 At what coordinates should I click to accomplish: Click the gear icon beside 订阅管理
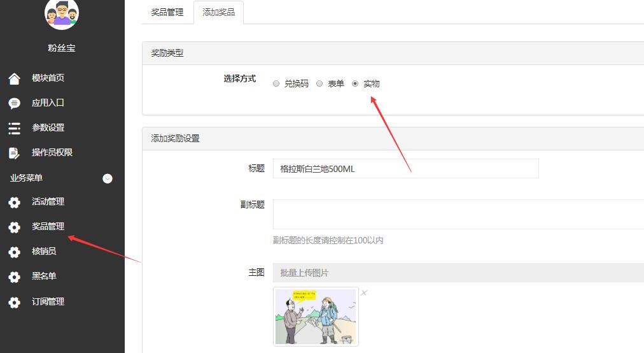pyautogui.click(x=14, y=302)
